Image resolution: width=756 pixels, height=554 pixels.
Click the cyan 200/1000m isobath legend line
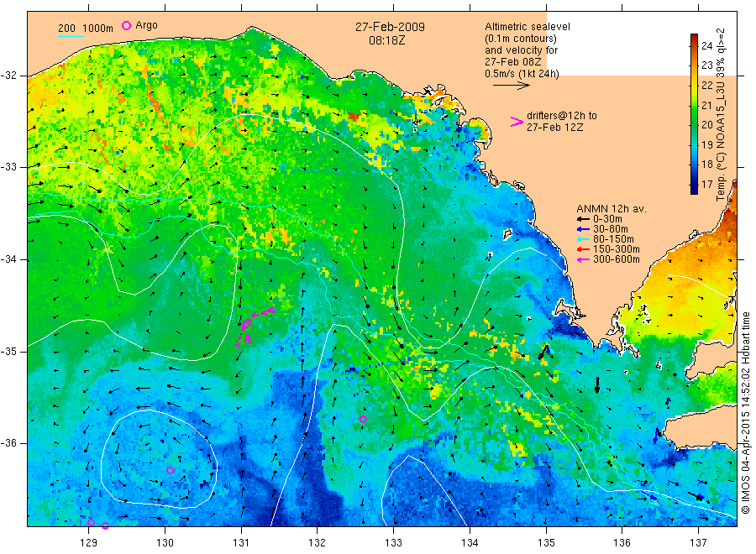coord(71,36)
